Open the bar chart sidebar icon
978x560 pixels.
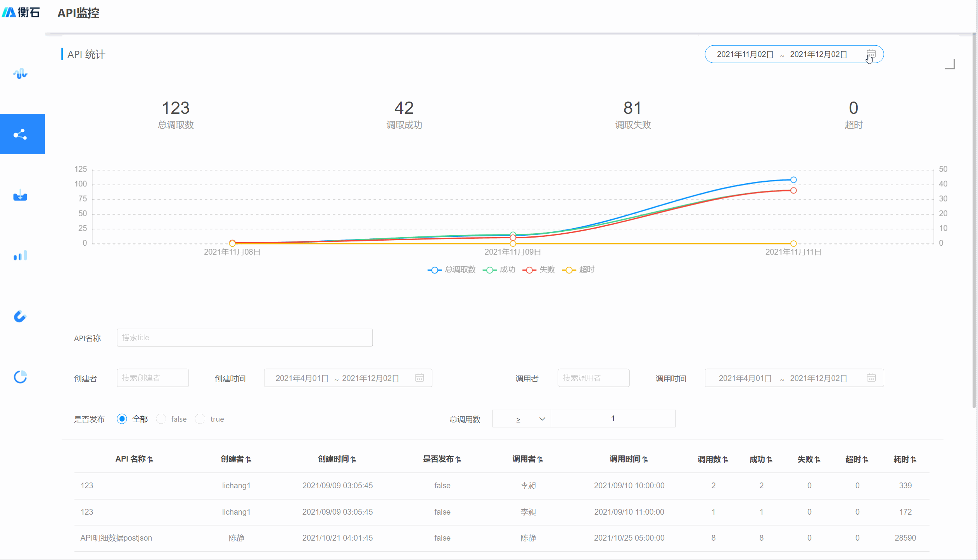20,256
